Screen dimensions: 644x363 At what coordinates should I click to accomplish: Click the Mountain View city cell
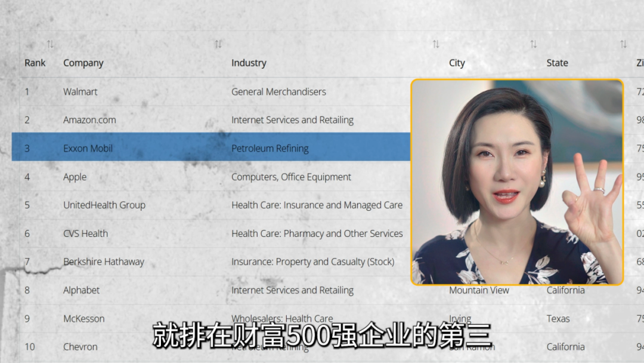point(479,290)
